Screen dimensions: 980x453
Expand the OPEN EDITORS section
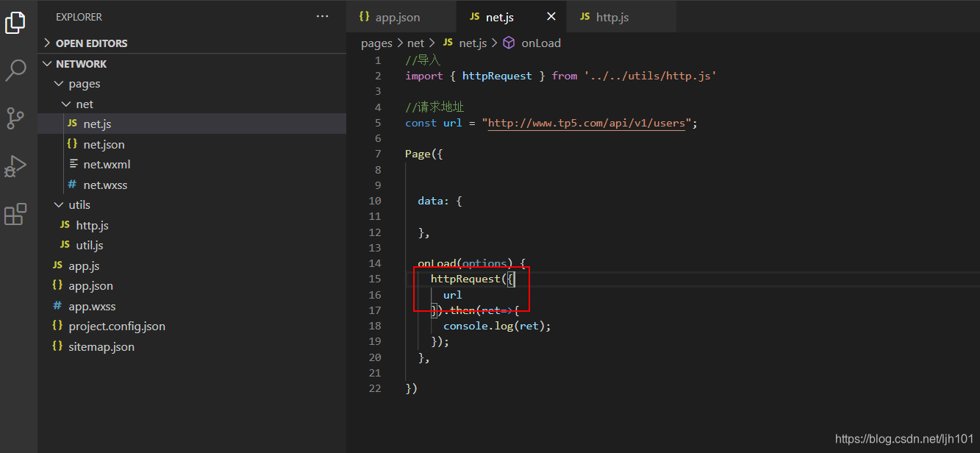(x=192, y=43)
